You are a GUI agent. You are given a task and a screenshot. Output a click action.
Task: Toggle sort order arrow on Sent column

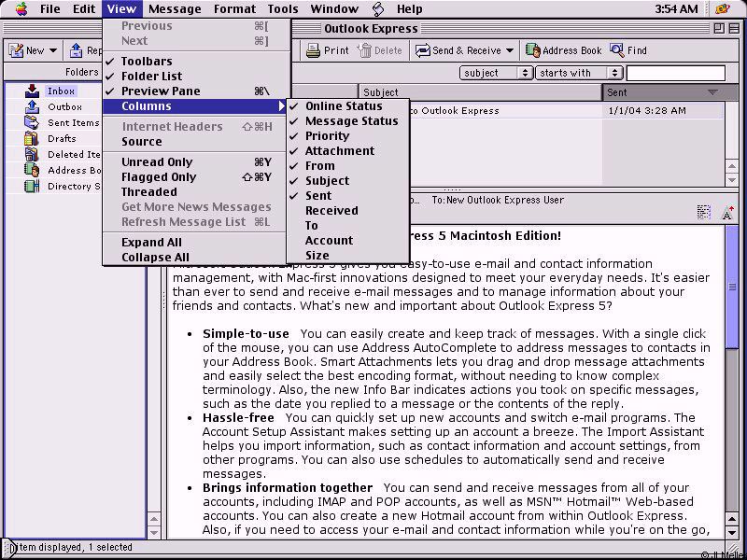pos(712,92)
